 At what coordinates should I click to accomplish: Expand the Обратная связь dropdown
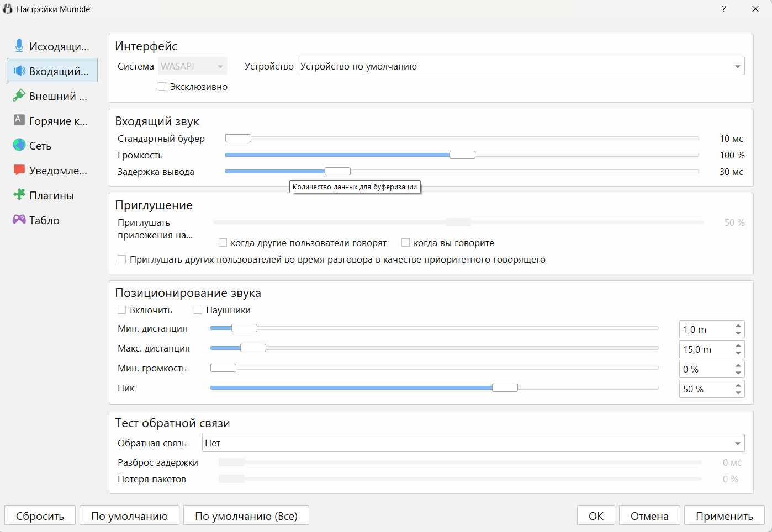(x=473, y=443)
